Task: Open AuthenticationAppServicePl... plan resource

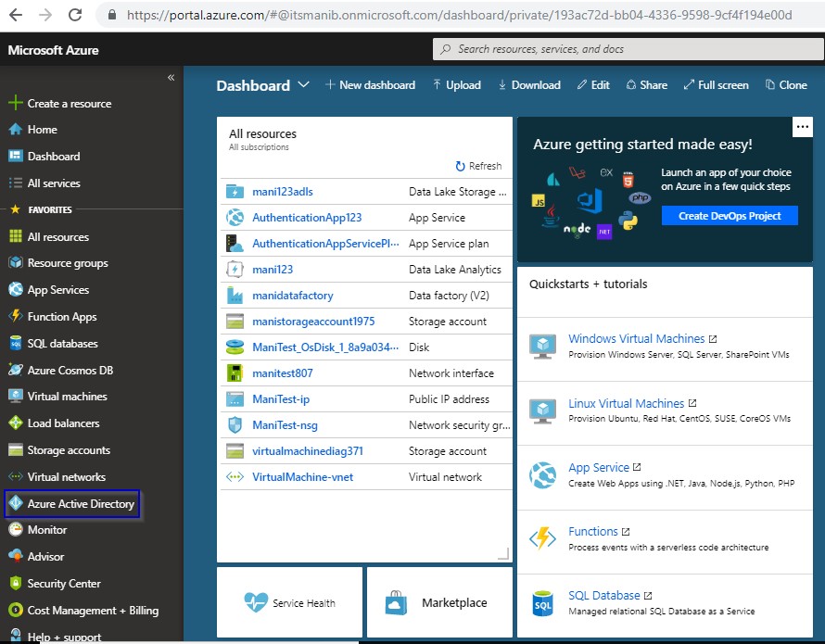Action: click(325, 243)
